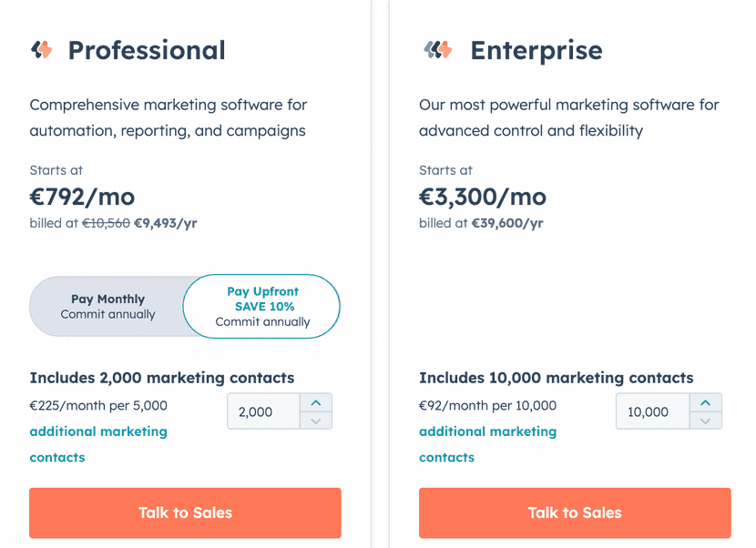This screenshot has width=756, height=548.
Task: Click the €3,300/mo Enterprise price
Action: [482, 197]
